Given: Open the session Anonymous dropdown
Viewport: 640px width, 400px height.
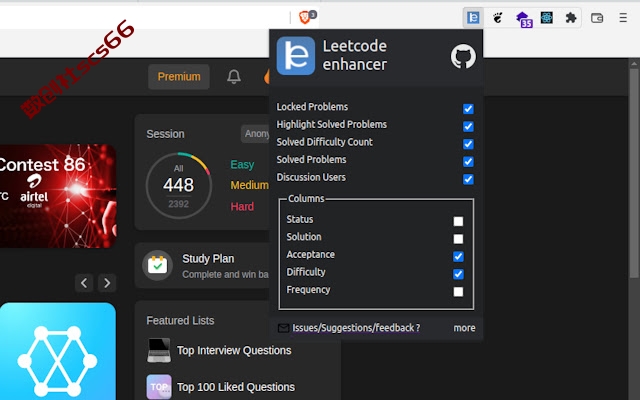Looking at the screenshot, I should click(256, 134).
